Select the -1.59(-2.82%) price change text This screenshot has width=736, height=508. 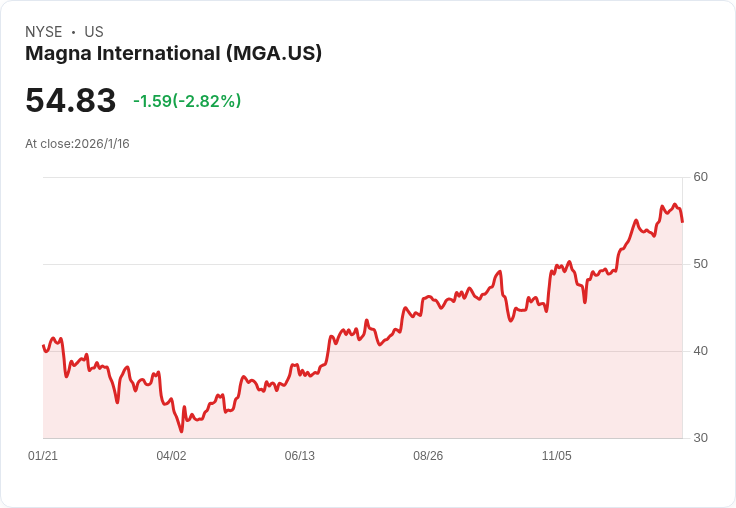click(x=187, y=101)
